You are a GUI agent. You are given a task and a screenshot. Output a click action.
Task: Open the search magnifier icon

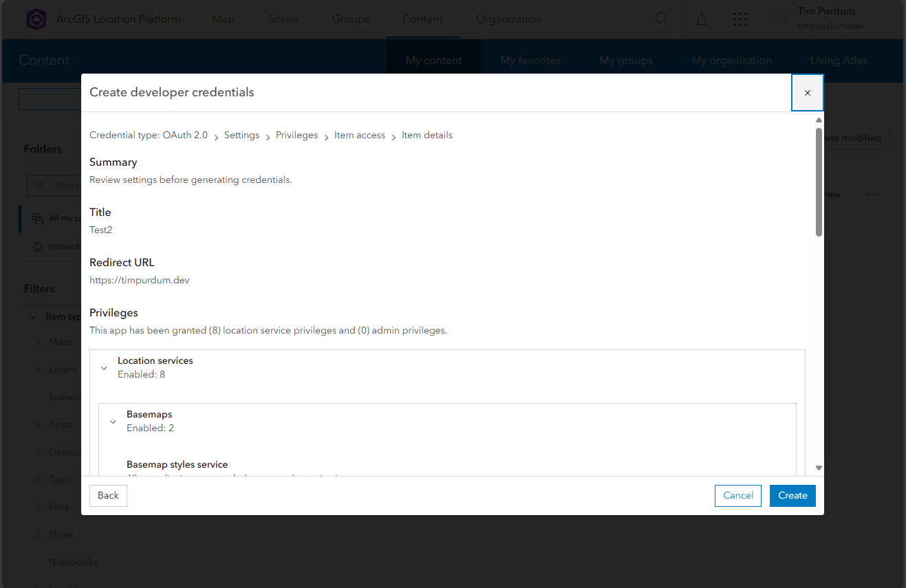pos(662,19)
